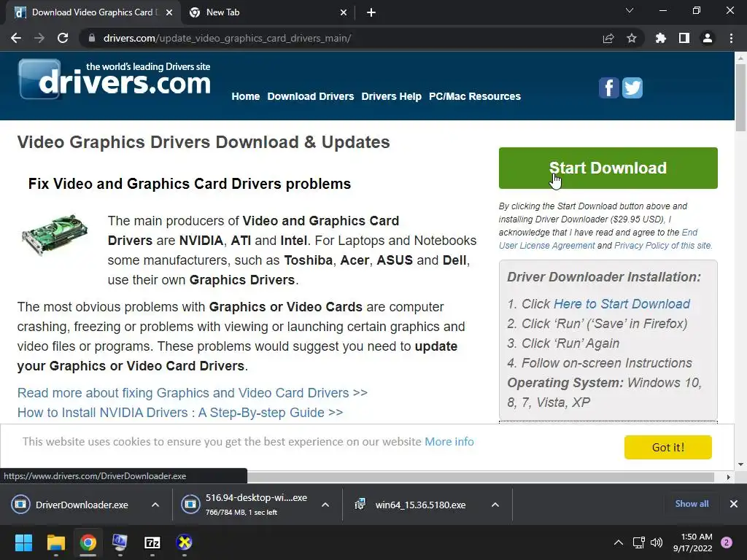Close the downloads bar
Viewport: 747px width, 560px height.
coord(734,504)
